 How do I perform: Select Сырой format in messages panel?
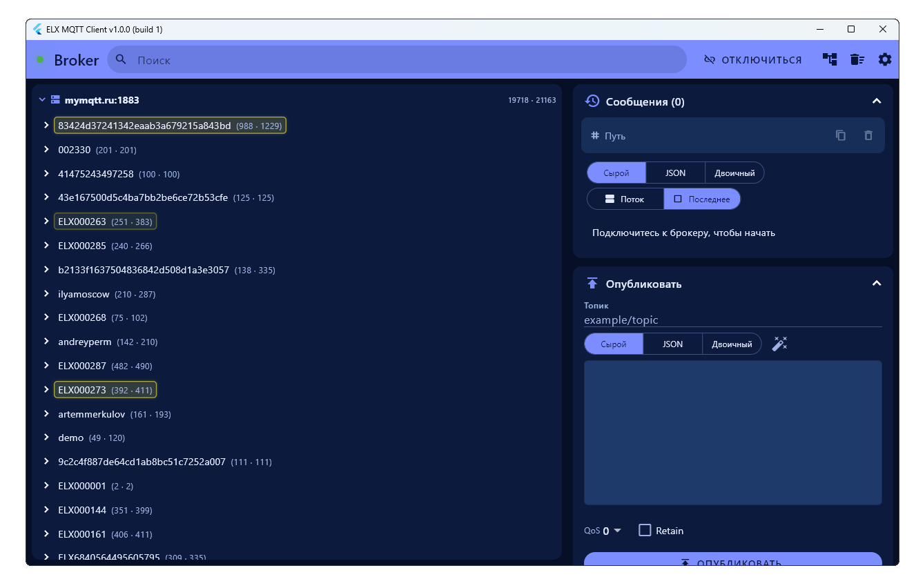click(616, 173)
